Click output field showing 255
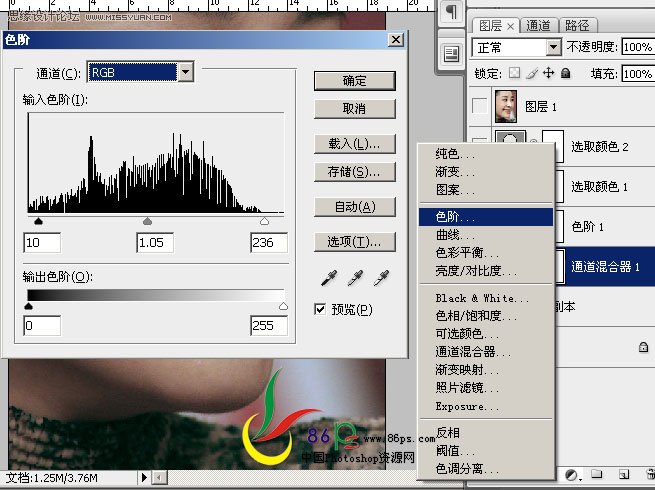Image resolution: width=655 pixels, height=490 pixels. [x=269, y=325]
